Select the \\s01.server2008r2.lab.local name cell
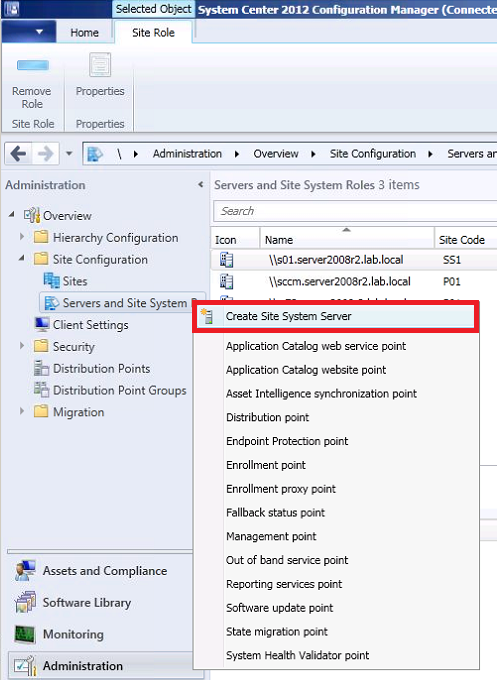 click(336, 260)
